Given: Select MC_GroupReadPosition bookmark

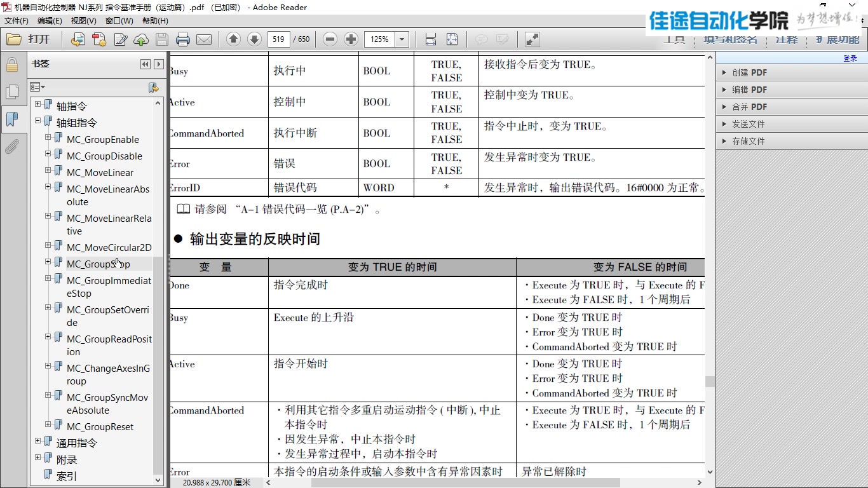Looking at the screenshot, I should point(109,346).
